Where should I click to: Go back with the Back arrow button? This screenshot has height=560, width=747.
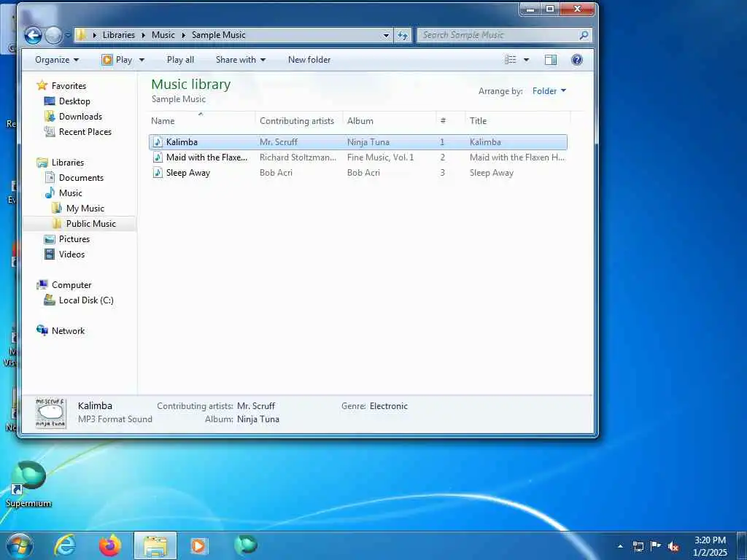point(33,35)
